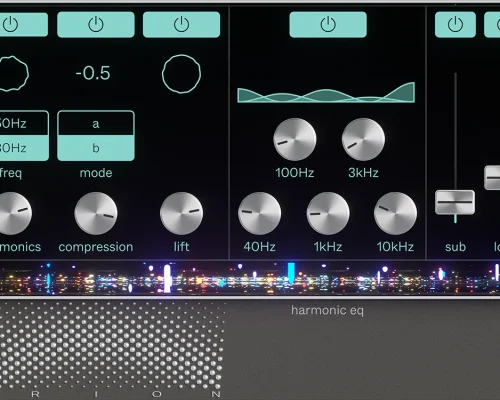Click the lift label
This screenshot has height=400, width=500.
(181, 247)
